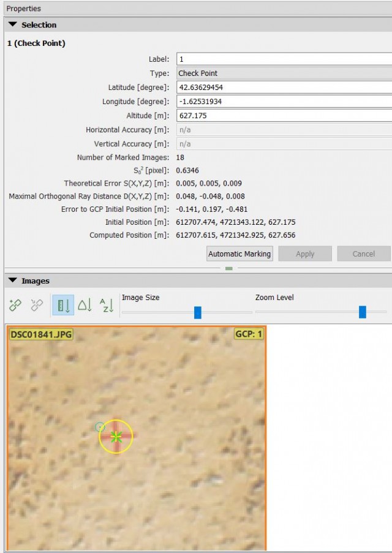Click the Properties panel title
392x553 pixels.
click(x=24, y=9)
